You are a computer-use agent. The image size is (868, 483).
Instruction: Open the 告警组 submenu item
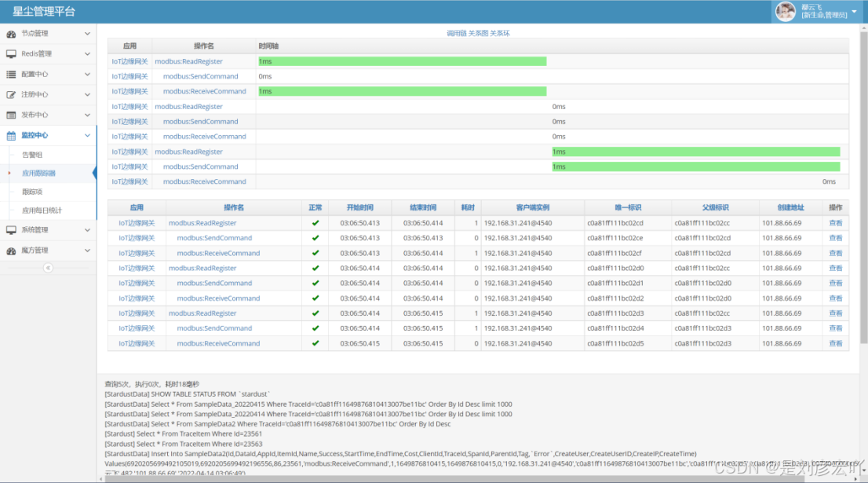[32, 155]
